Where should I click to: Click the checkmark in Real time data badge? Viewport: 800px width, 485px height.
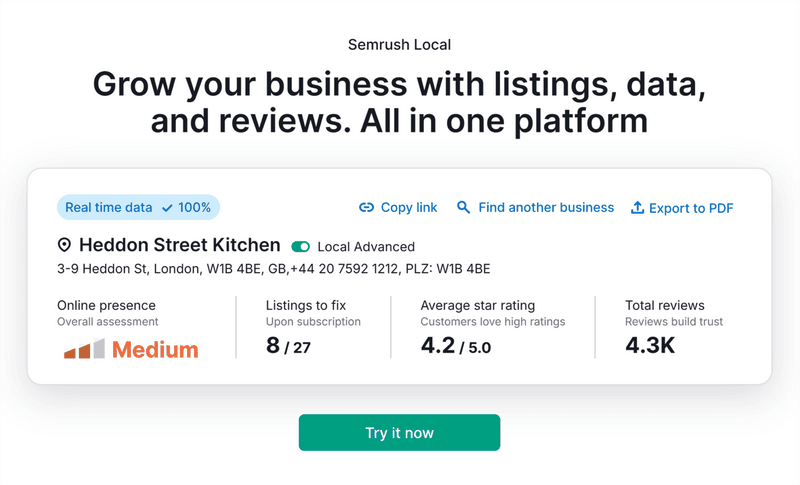tap(167, 208)
